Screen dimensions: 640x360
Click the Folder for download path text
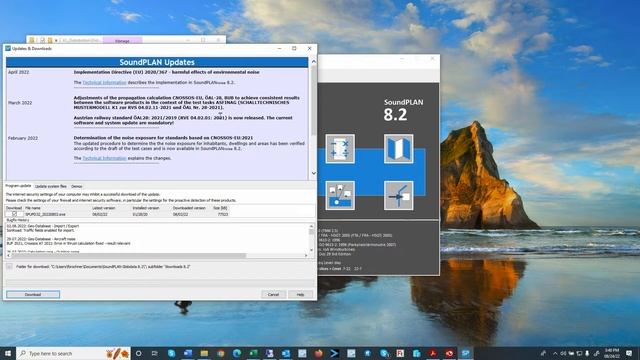(x=103, y=267)
